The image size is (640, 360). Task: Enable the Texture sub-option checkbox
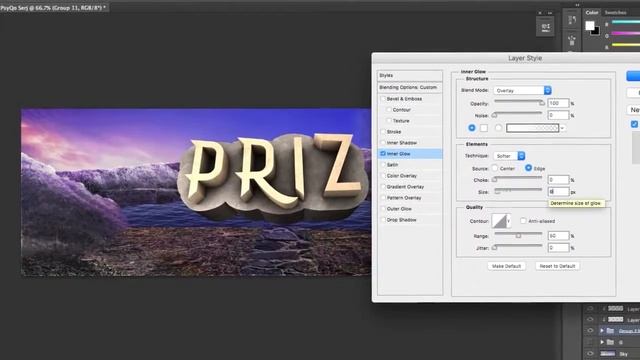point(389,121)
